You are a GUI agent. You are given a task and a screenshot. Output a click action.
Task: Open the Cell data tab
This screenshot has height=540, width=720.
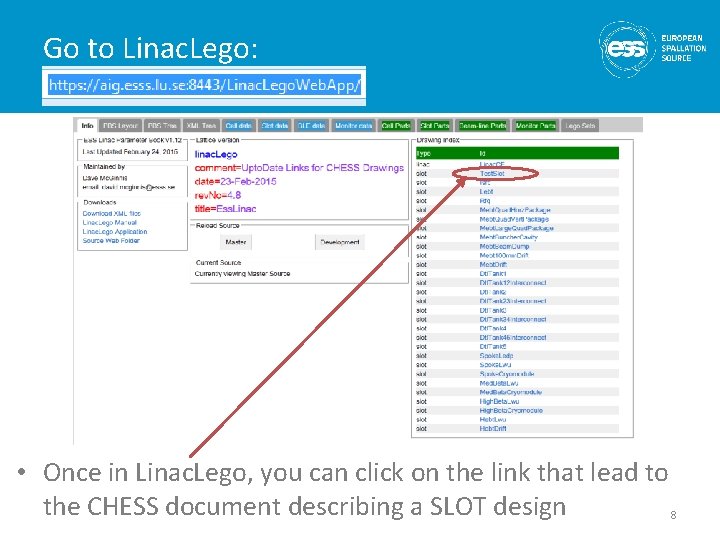[x=238, y=125]
